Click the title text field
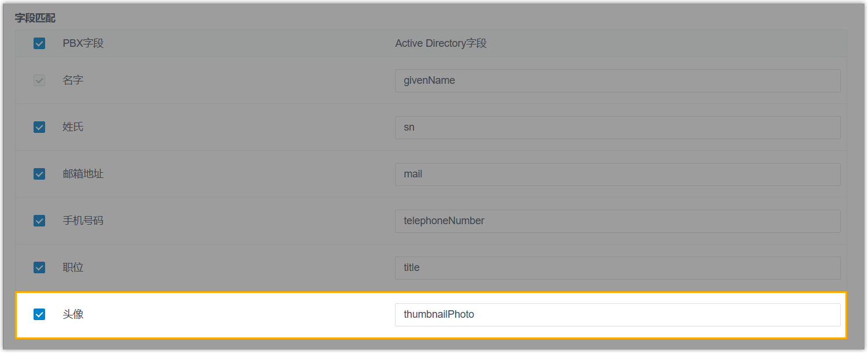The height and width of the screenshot is (353, 868). click(x=617, y=268)
